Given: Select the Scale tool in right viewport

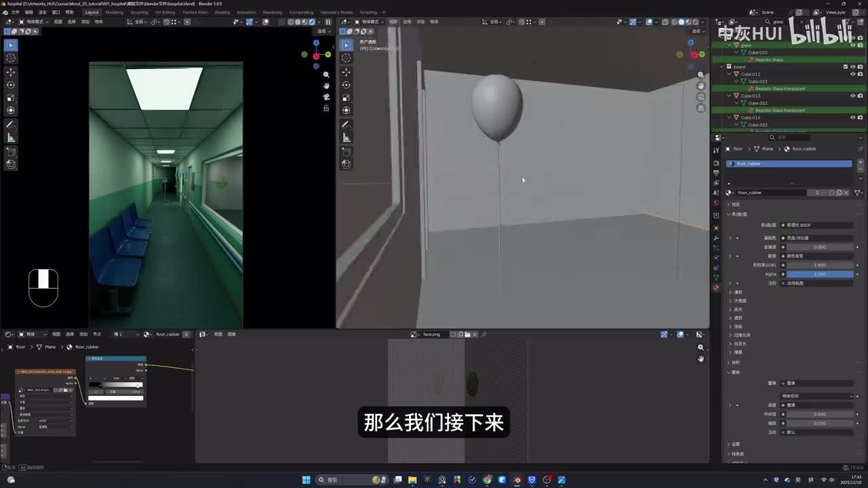Looking at the screenshot, I should (347, 98).
